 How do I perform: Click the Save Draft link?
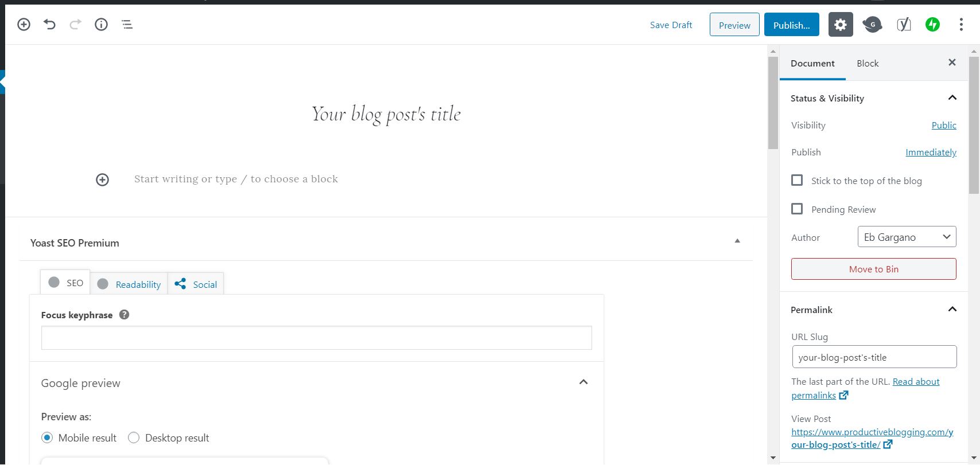(x=671, y=25)
